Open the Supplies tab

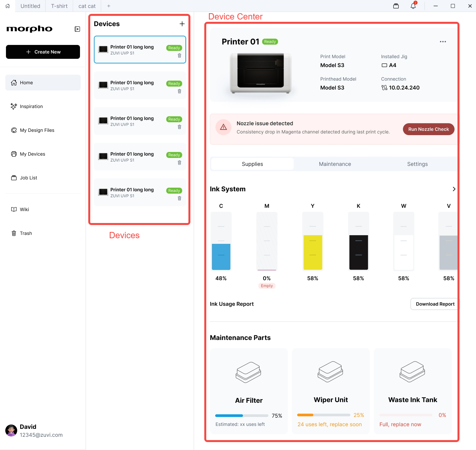pos(253,164)
